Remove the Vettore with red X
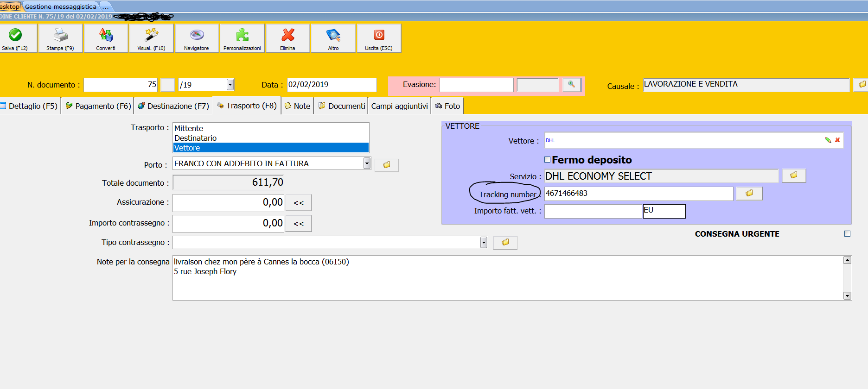 tap(837, 140)
